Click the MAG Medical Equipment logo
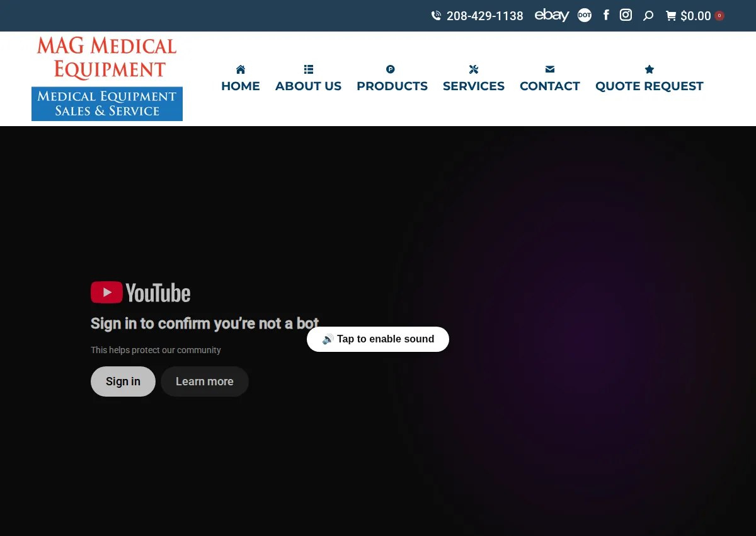The width and height of the screenshot is (756, 536). (x=107, y=78)
